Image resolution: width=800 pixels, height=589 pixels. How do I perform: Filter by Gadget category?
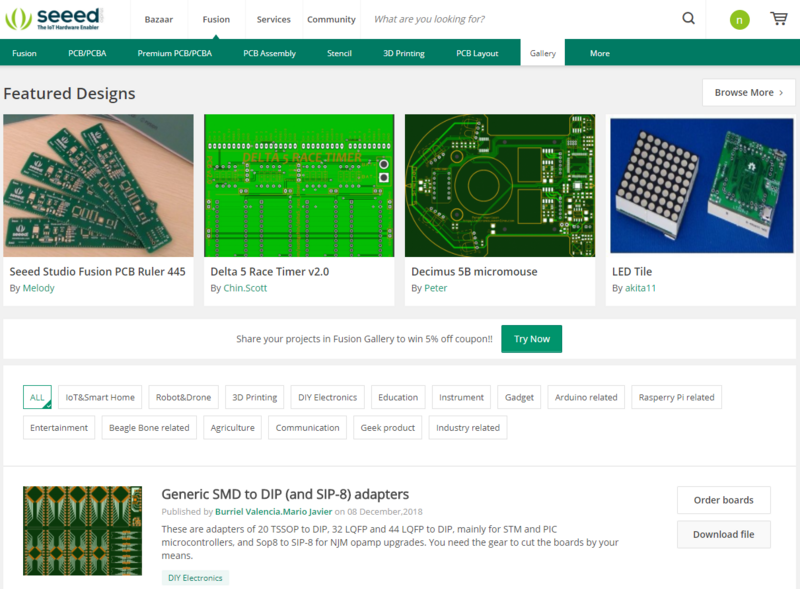[x=519, y=397]
